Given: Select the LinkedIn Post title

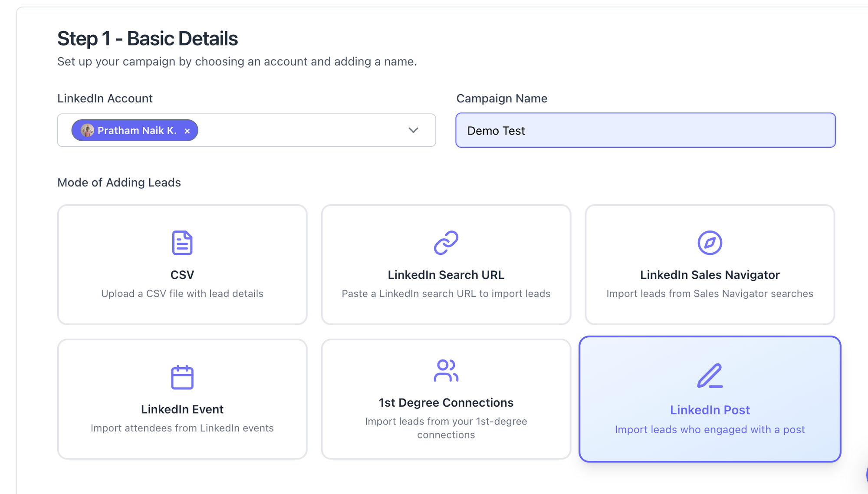Looking at the screenshot, I should pos(710,410).
